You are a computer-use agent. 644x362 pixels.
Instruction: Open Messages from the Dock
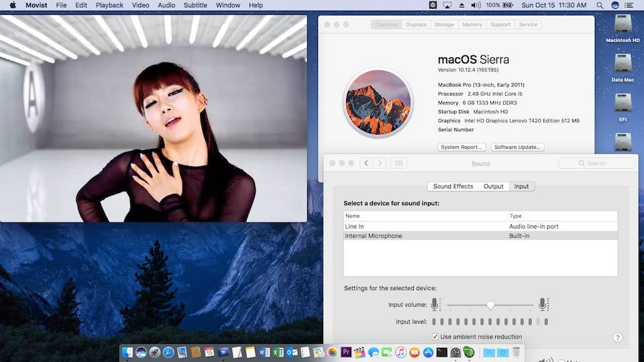pos(374,352)
